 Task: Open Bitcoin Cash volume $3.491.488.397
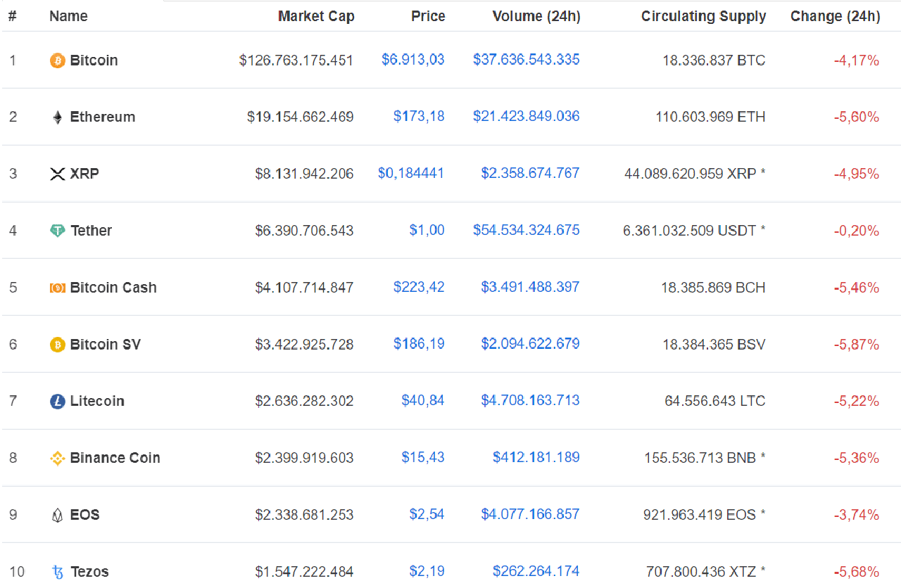tap(531, 287)
